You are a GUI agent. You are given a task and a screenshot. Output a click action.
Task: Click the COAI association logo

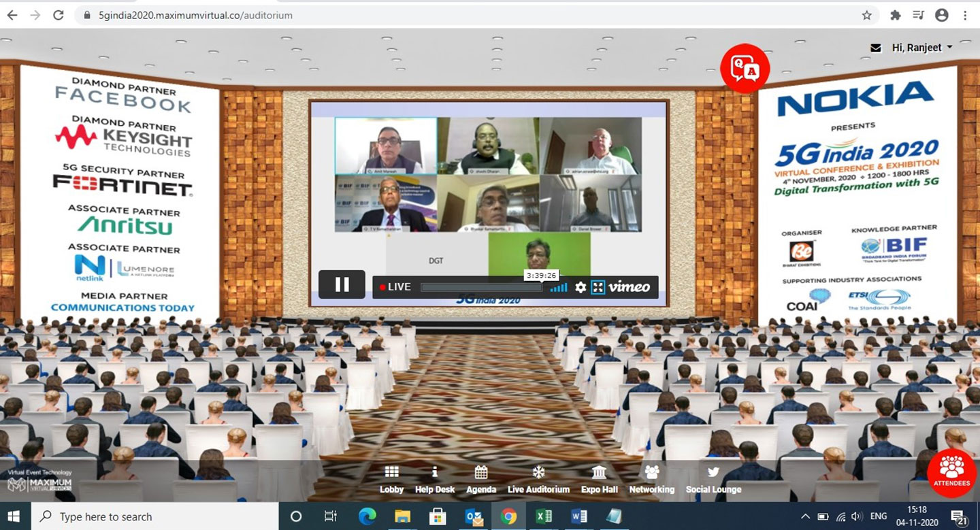tap(808, 300)
